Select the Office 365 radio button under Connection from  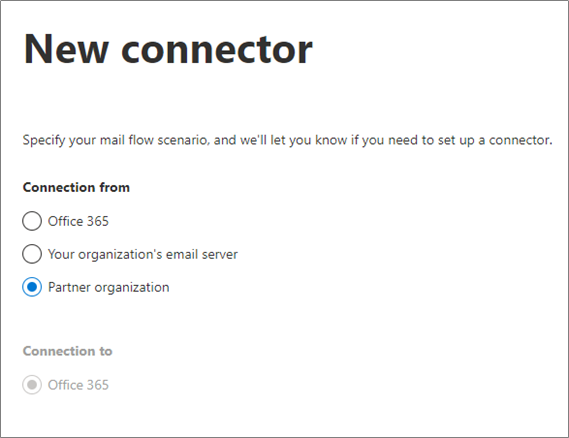point(32,221)
